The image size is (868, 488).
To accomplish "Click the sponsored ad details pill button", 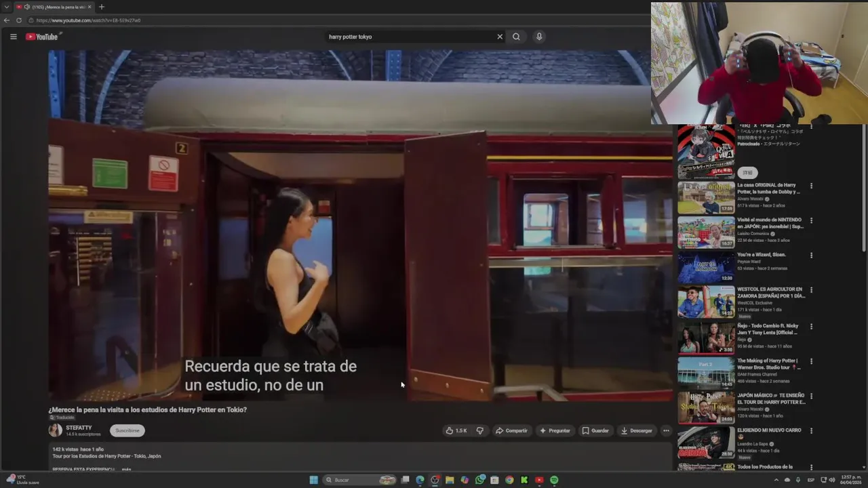I will pos(747,173).
